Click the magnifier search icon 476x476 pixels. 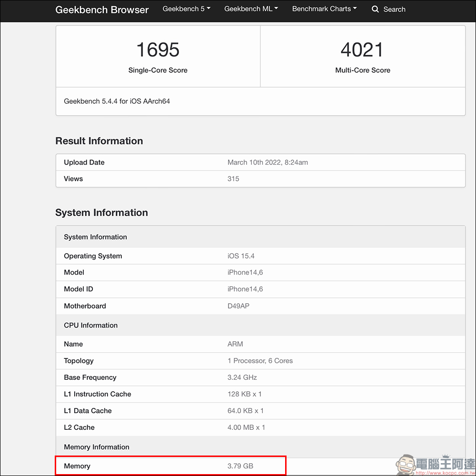(x=375, y=9)
